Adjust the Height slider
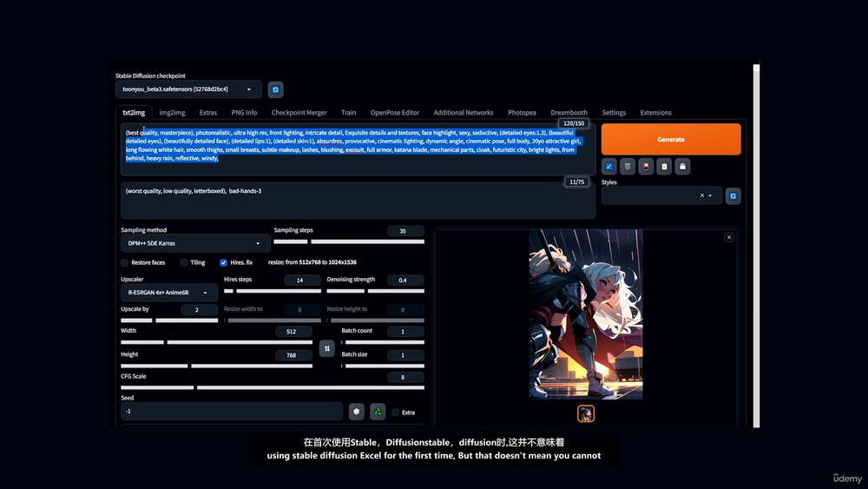868x489 pixels. pos(217,366)
